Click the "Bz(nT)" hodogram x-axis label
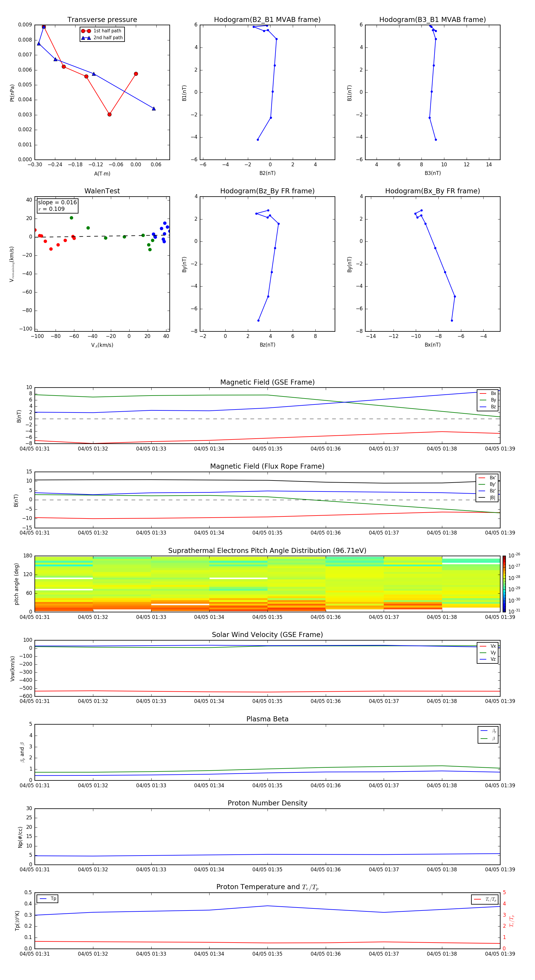The image size is (535, 980). tap(267, 345)
